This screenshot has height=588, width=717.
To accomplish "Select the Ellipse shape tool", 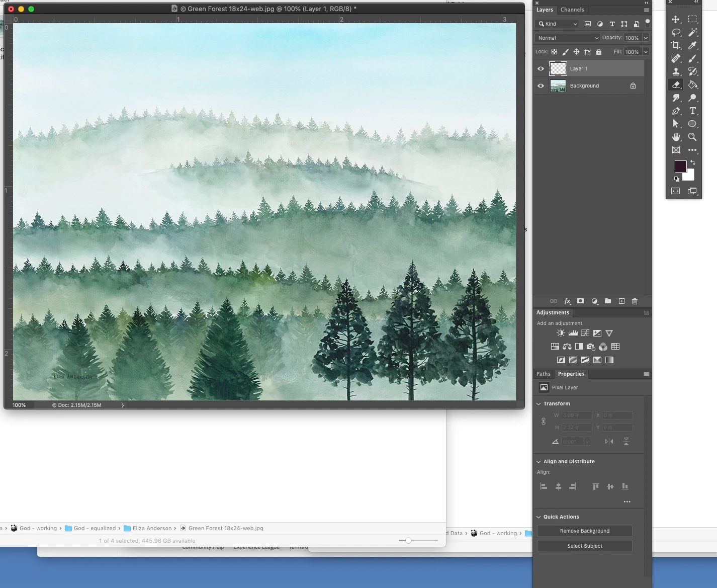I will click(x=692, y=124).
